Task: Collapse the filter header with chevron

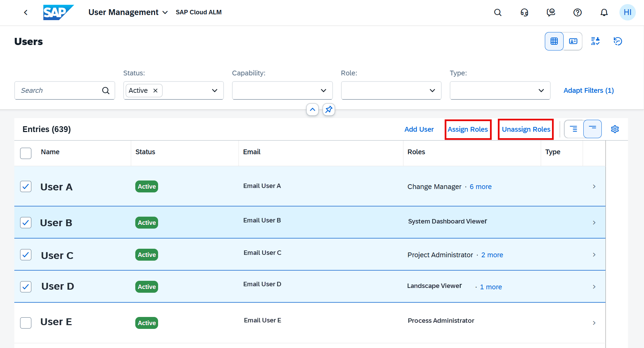Action: point(312,110)
